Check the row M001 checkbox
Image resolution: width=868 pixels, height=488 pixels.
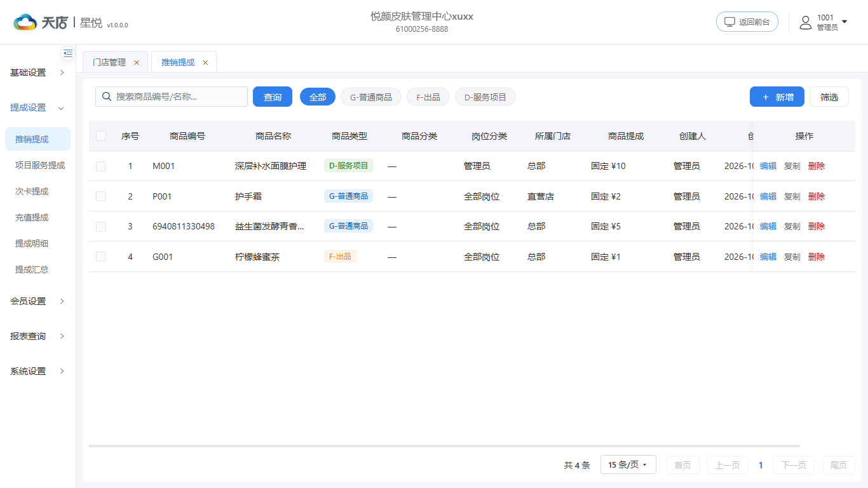(x=101, y=166)
